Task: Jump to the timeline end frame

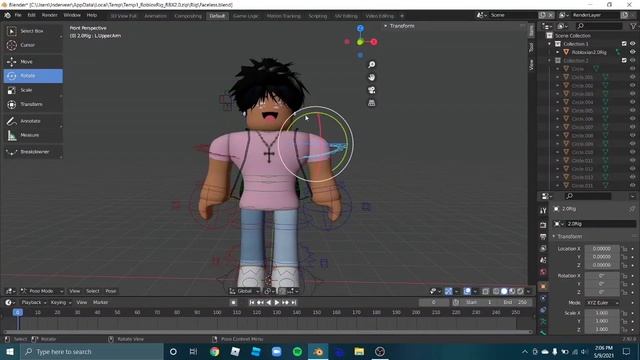Action: 294,302
